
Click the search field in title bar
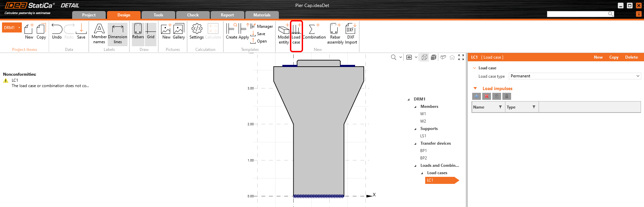pyautogui.click(x=577, y=14)
